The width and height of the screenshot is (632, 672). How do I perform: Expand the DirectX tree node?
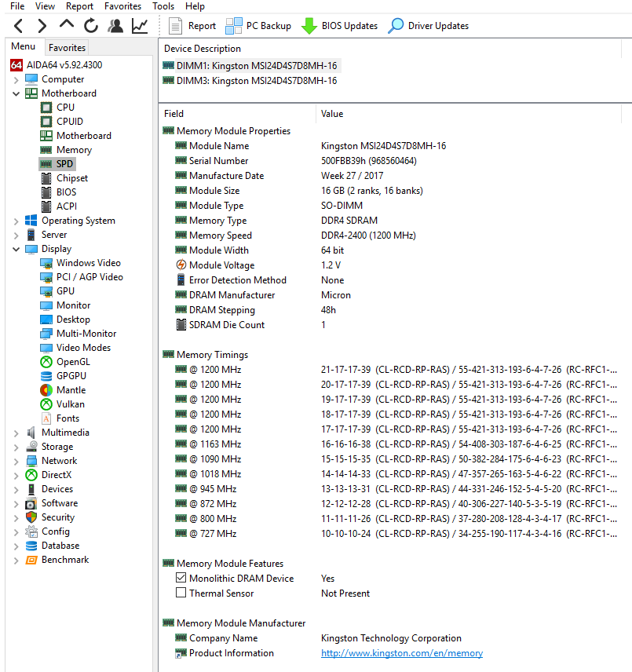click(16, 476)
